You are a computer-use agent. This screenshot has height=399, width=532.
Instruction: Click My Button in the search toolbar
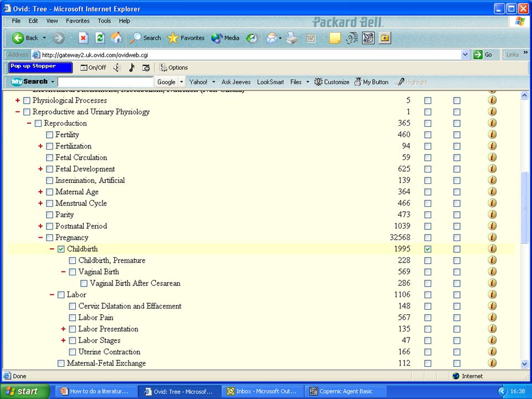tap(371, 82)
